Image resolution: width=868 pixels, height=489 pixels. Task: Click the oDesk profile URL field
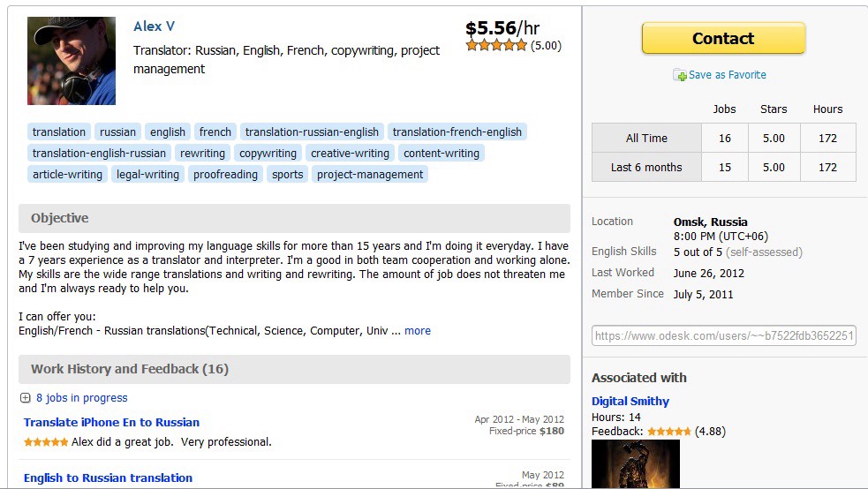(723, 335)
